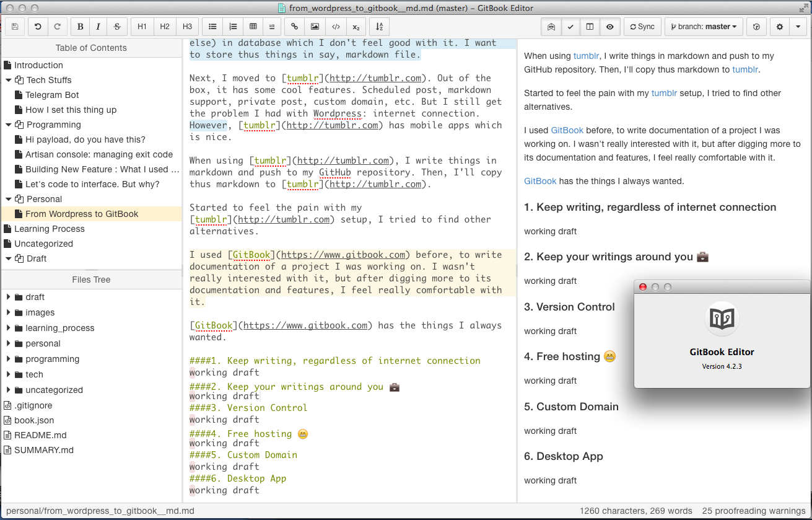
Task: Redo the last edit
Action: [58, 27]
